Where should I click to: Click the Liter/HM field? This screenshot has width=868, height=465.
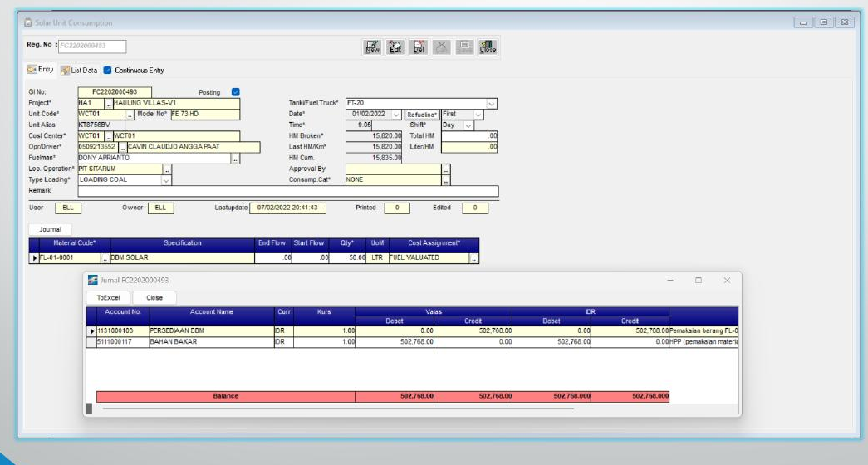469,147
